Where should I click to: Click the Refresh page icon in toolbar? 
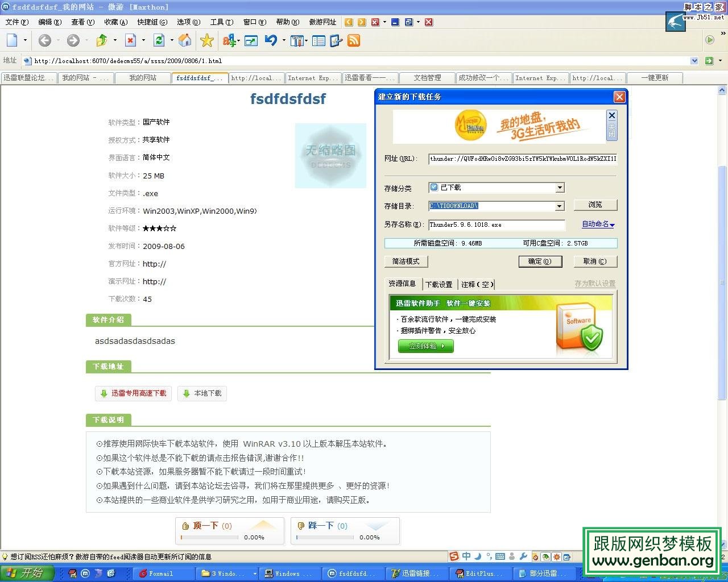[x=158, y=40]
